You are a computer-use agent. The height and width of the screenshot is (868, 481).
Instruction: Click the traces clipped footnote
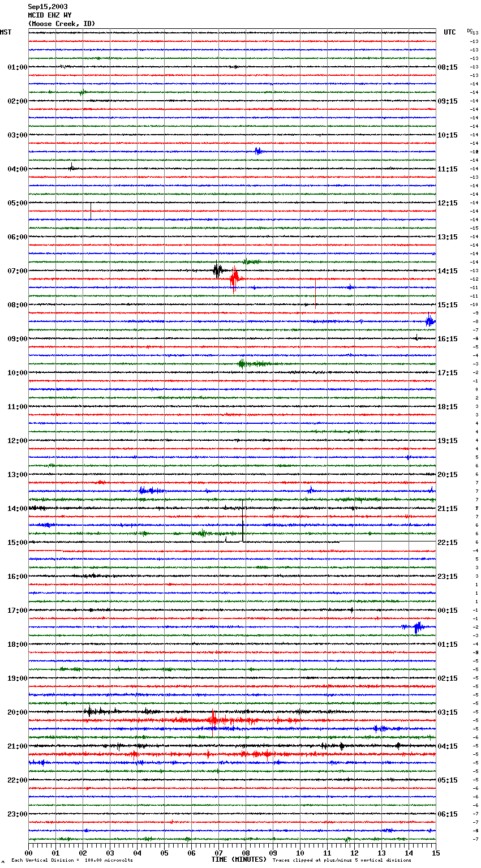click(342, 860)
